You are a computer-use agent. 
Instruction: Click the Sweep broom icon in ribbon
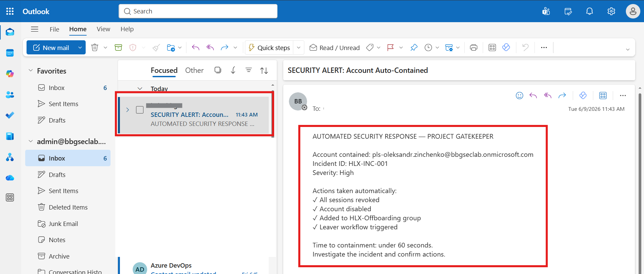[156, 48]
